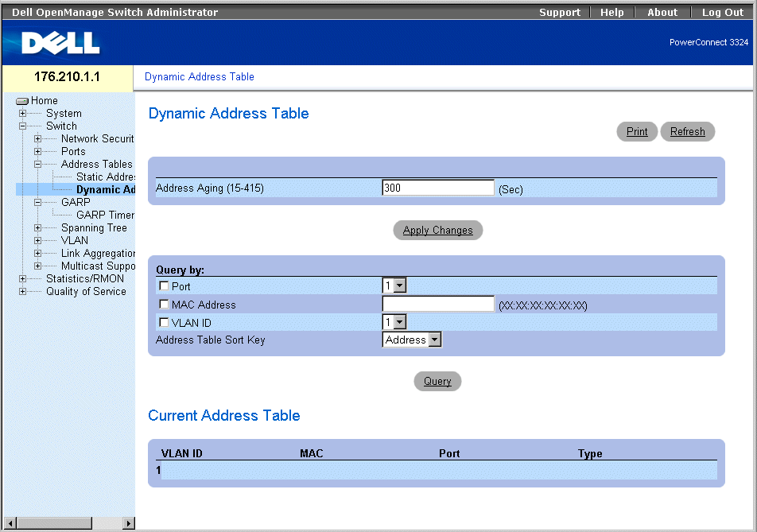Expand the Network Security node
This screenshot has height=532, width=757.
(x=37, y=139)
